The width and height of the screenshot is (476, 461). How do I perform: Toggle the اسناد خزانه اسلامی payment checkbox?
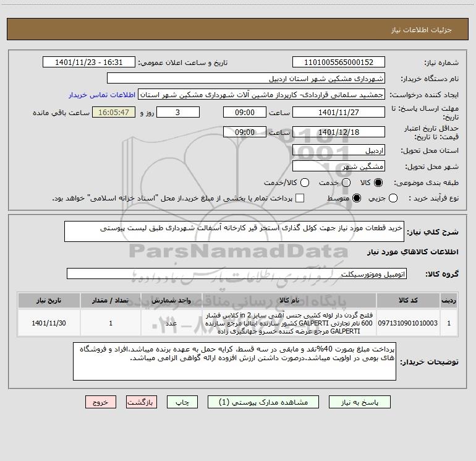point(300,198)
